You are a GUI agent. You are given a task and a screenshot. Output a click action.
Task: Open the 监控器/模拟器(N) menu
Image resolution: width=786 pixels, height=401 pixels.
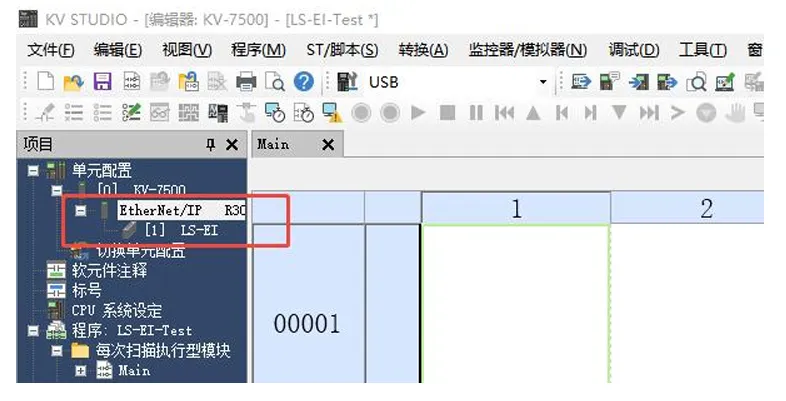coord(528,50)
